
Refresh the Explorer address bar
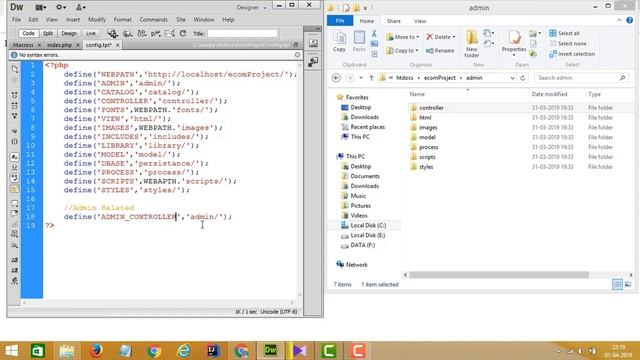pyautogui.click(x=522, y=78)
